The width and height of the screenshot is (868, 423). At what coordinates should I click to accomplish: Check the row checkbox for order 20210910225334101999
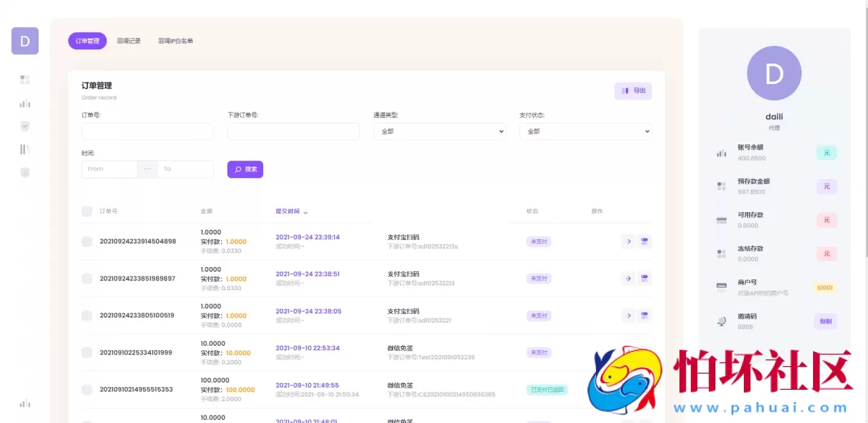click(x=87, y=352)
